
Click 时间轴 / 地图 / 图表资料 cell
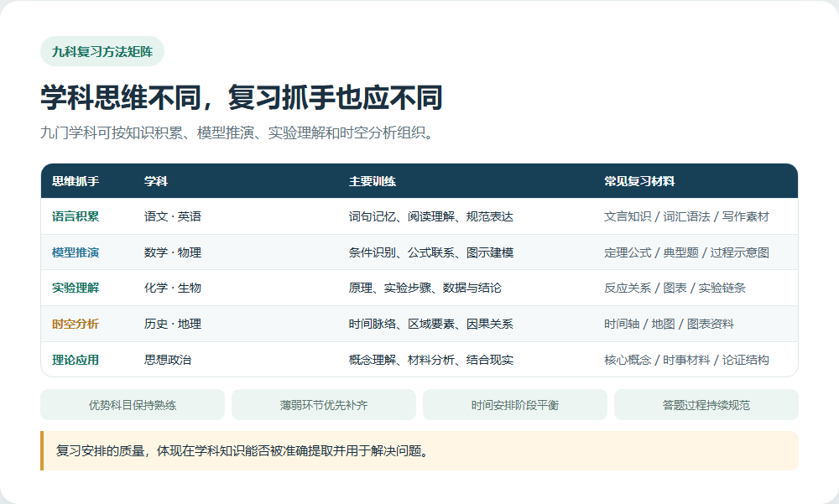point(669,324)
